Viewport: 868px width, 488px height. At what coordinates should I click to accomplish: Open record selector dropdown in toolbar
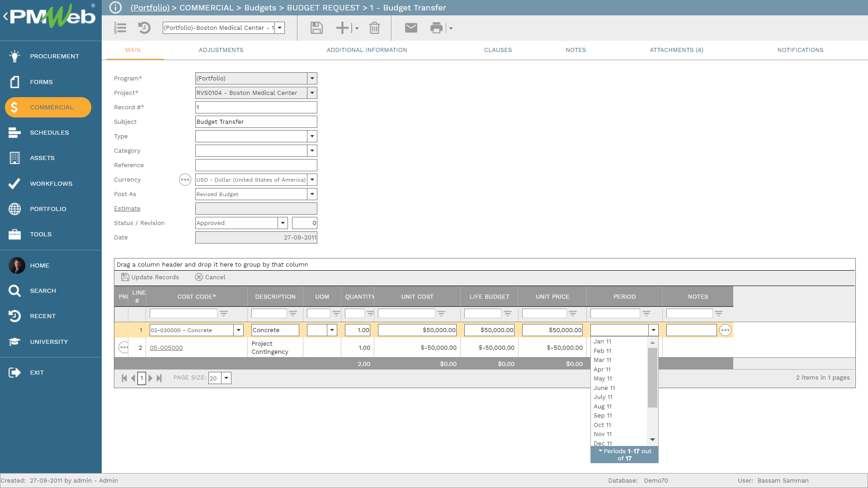click(x=280, y=28)
